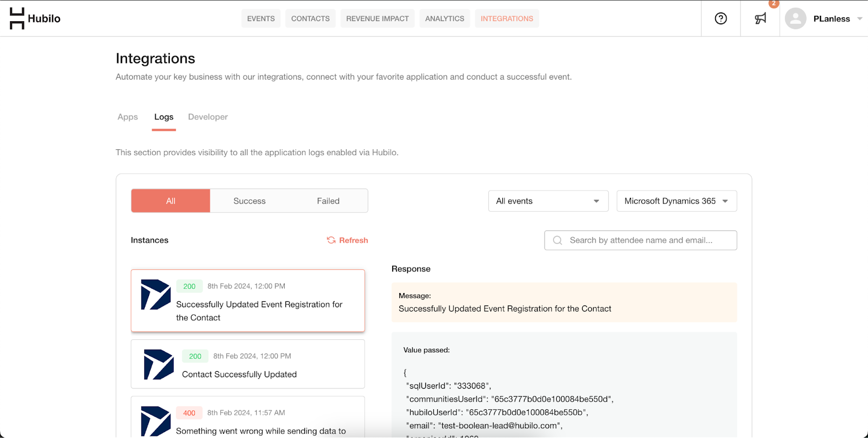Switch to the Apps tab
Image resolution: width=868 pixels, height=438 pixels.
point(128,117)
